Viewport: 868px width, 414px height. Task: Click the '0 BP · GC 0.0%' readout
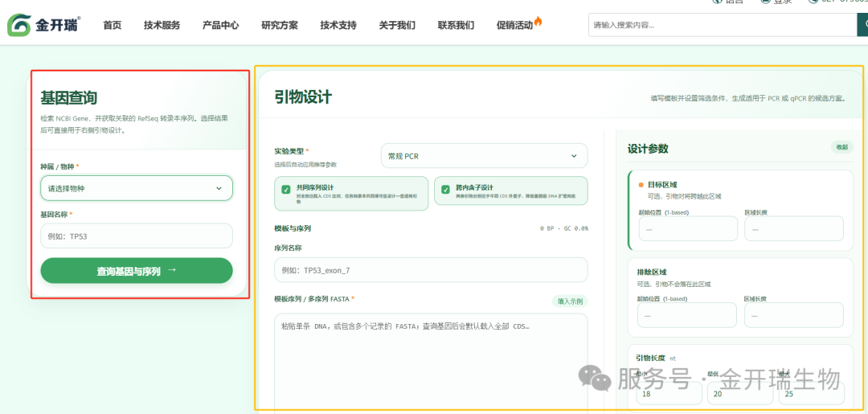564,228
